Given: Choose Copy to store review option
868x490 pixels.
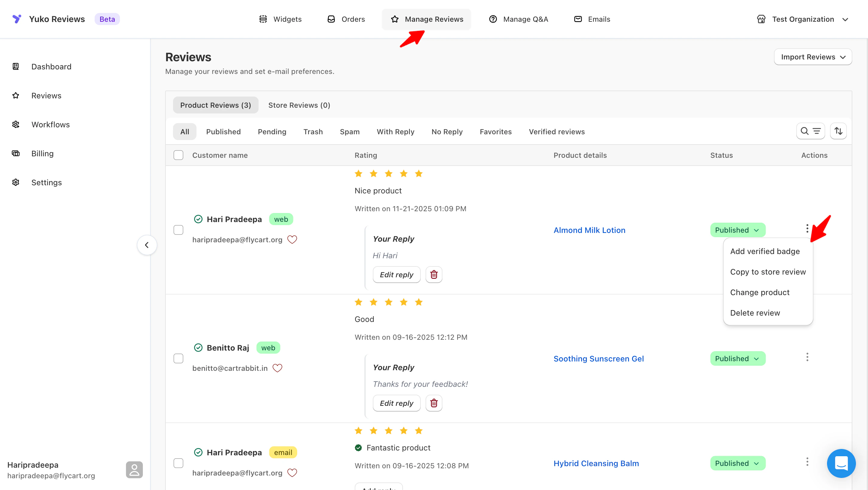Looking at the screenshot, I should [768, 272].
